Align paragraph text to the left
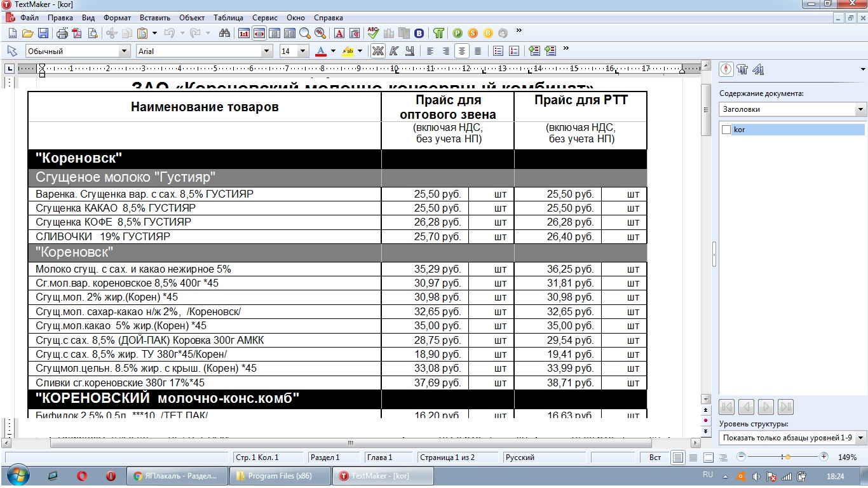This screenshot has height=488, width=868. point(430,51)
